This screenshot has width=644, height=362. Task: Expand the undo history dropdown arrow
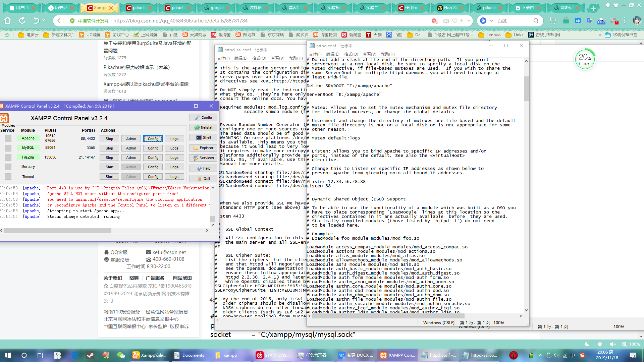click(x=43, y=21)
